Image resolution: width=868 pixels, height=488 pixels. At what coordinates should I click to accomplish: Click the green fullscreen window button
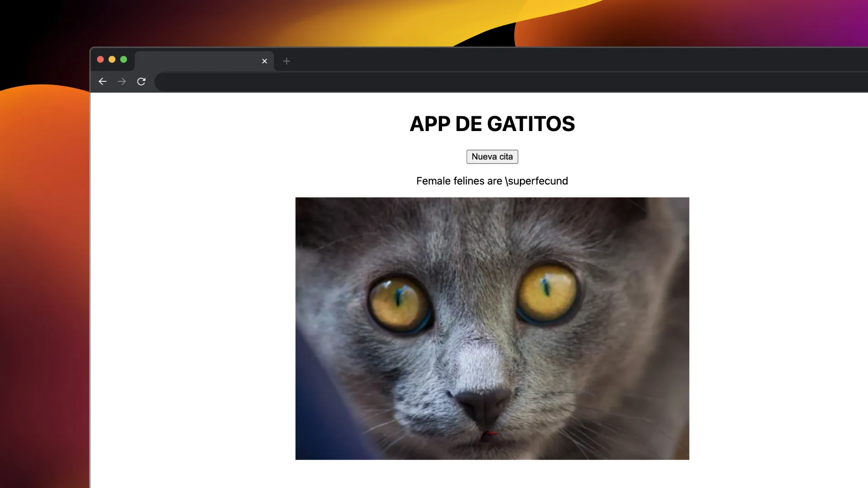click(x=123, y=60)
